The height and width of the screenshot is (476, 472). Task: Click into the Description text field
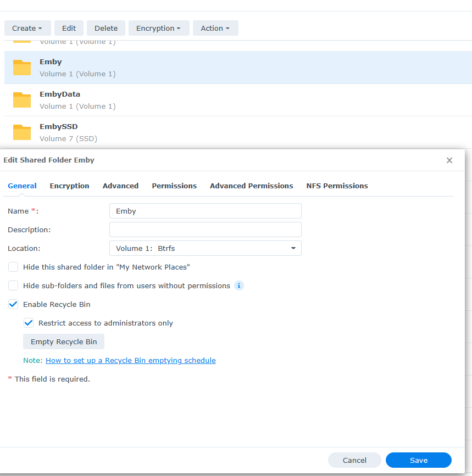click(x=206, y=229)
